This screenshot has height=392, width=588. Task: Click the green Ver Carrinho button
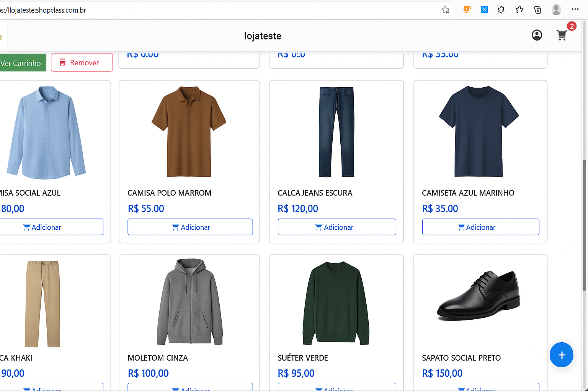(22, 63)
